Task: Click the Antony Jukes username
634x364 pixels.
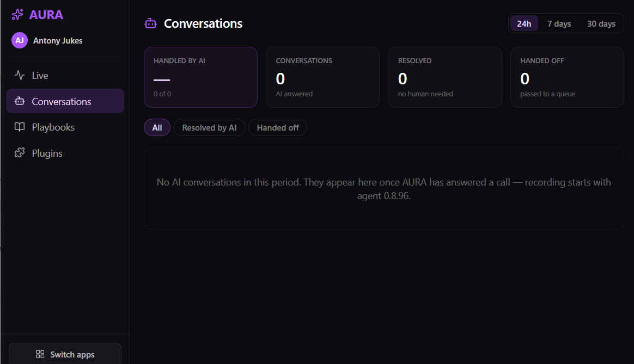Action: point(58,41)
